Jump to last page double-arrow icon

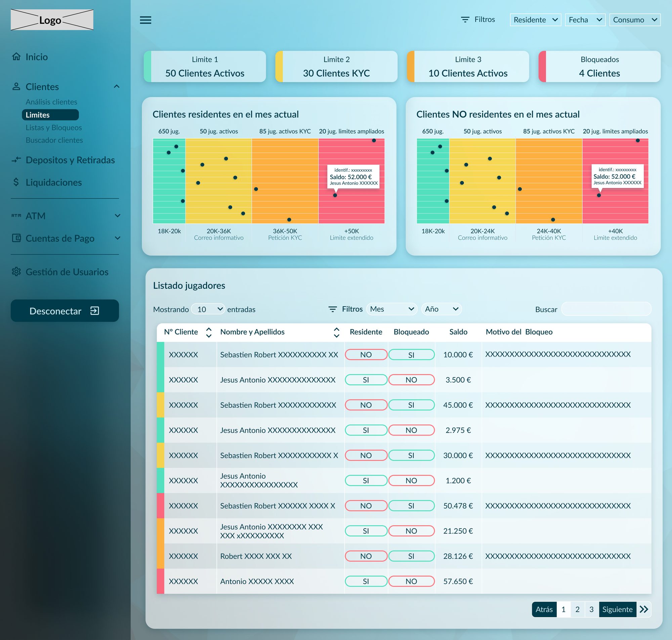tap(644, 609)
